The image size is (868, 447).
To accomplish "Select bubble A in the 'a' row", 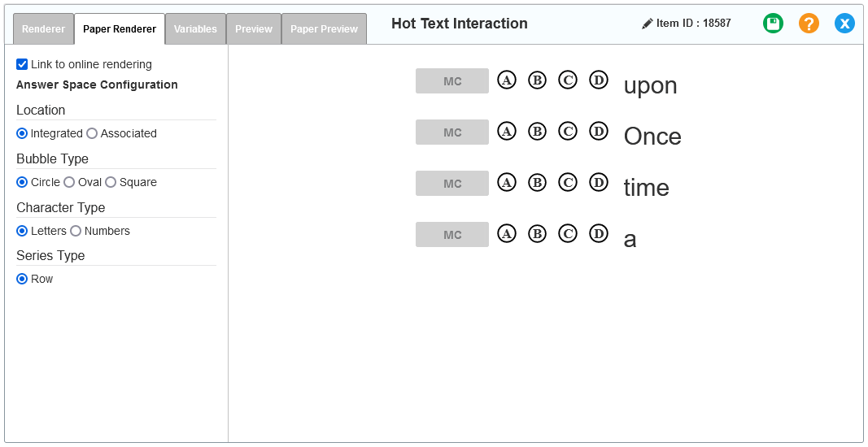I will [507, 234].
